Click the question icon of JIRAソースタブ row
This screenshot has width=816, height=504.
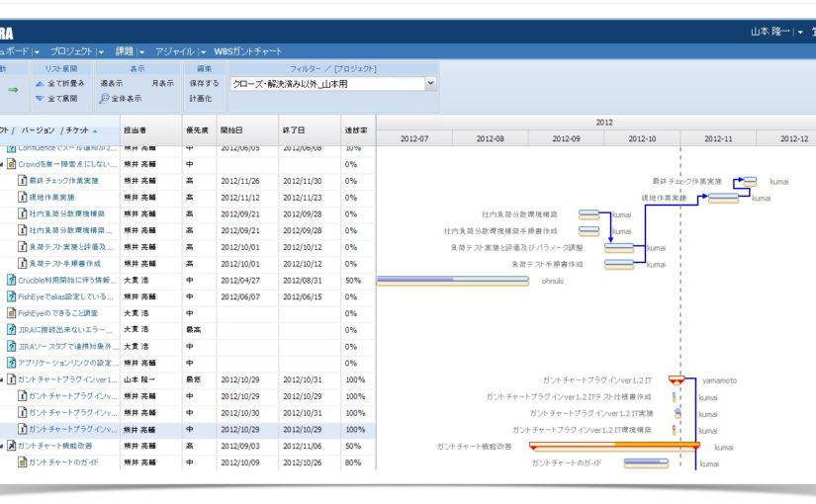[12, 347]
